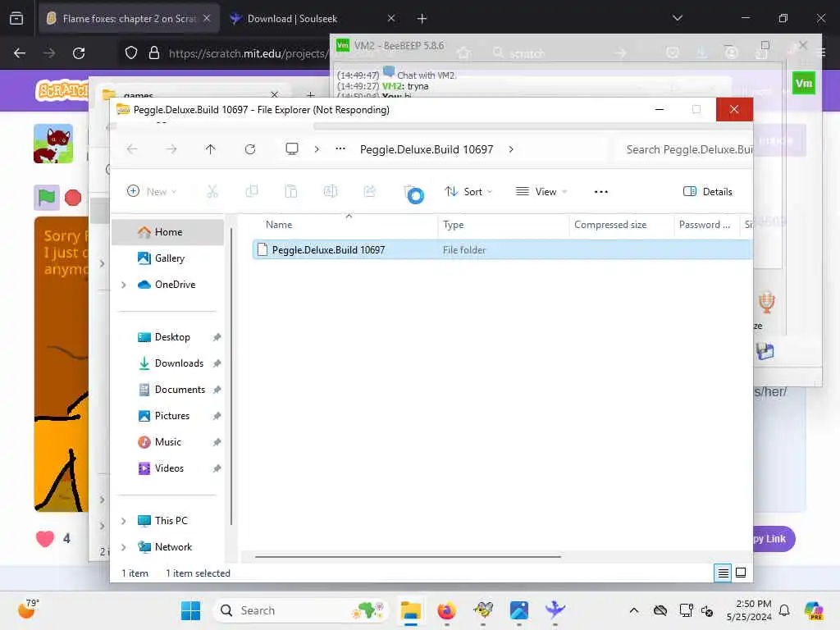Select Peggle.Deluxe.Build 10697 folder row
Screen dimensions: 840x630
502,249
